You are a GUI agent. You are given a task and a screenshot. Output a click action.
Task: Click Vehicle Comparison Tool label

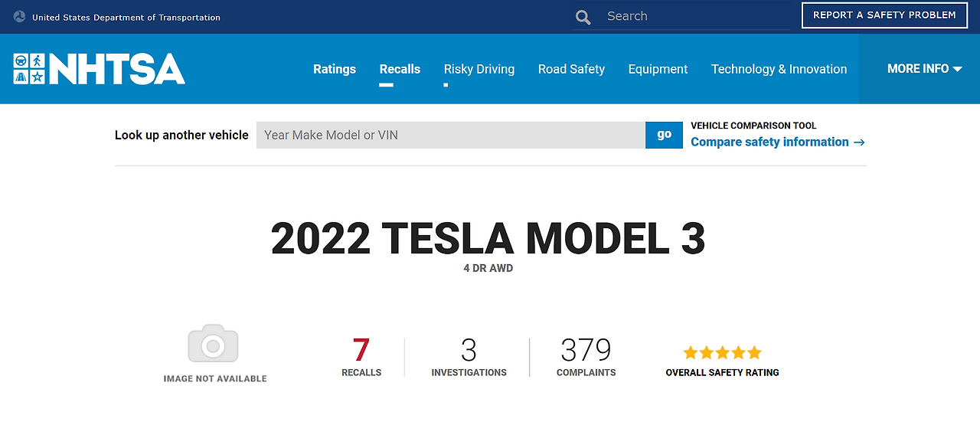click(753, 126)
